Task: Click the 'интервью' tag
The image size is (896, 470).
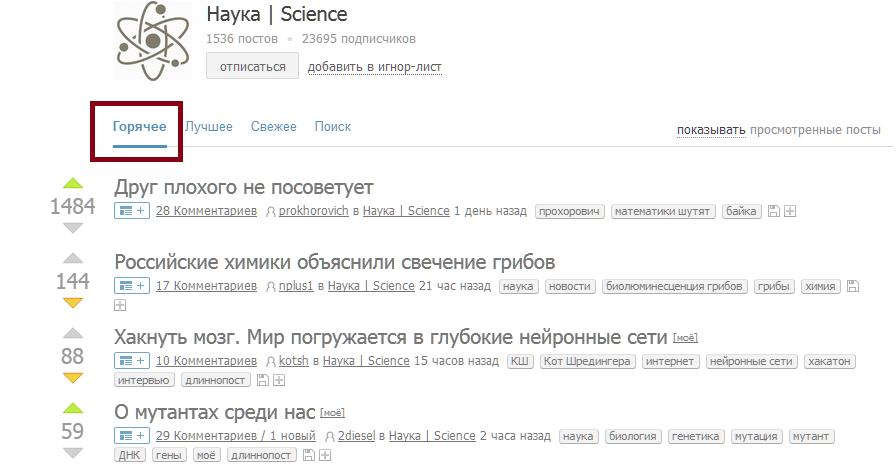Action: [x=143, y=380]
